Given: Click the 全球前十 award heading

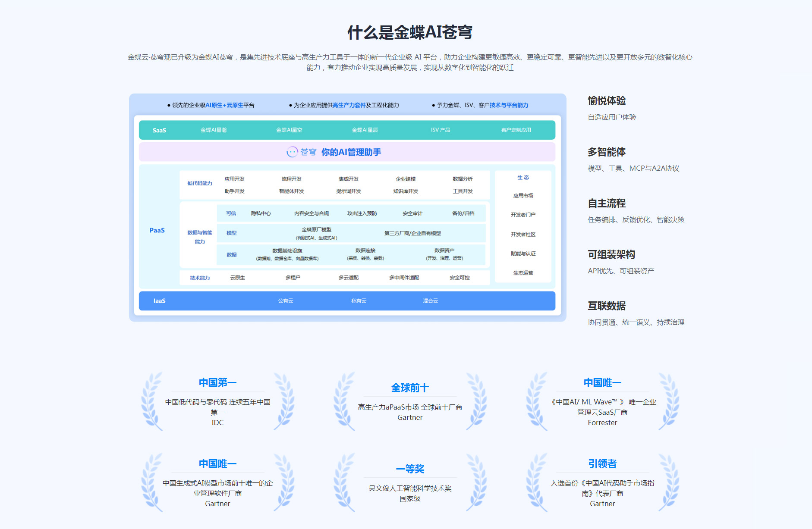Looking at the screenshot, I should coord(410,388).
